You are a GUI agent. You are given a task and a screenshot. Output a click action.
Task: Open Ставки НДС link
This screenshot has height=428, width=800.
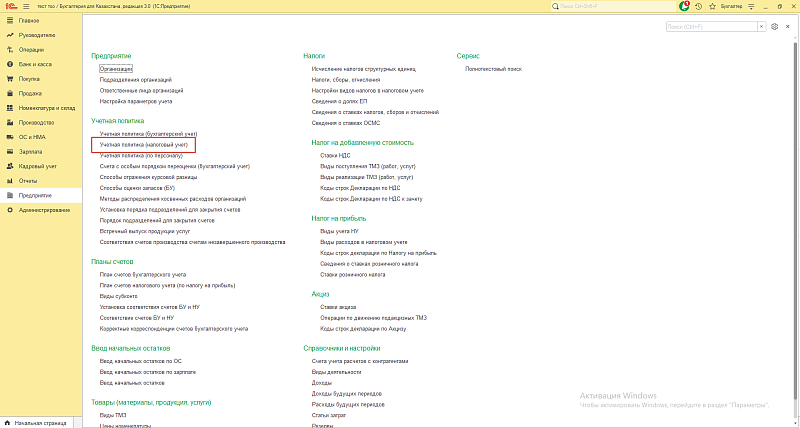tap(334, 155)
